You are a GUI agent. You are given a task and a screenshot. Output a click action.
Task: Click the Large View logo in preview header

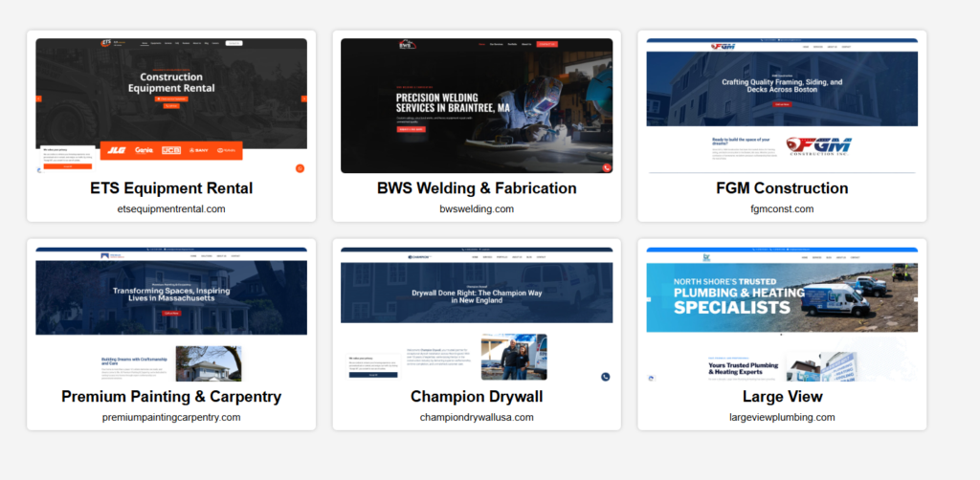coord(707,257)
